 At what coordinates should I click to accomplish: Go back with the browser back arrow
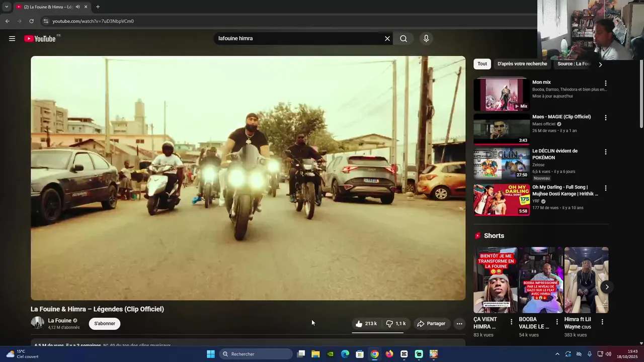click(x=7, y=21)
